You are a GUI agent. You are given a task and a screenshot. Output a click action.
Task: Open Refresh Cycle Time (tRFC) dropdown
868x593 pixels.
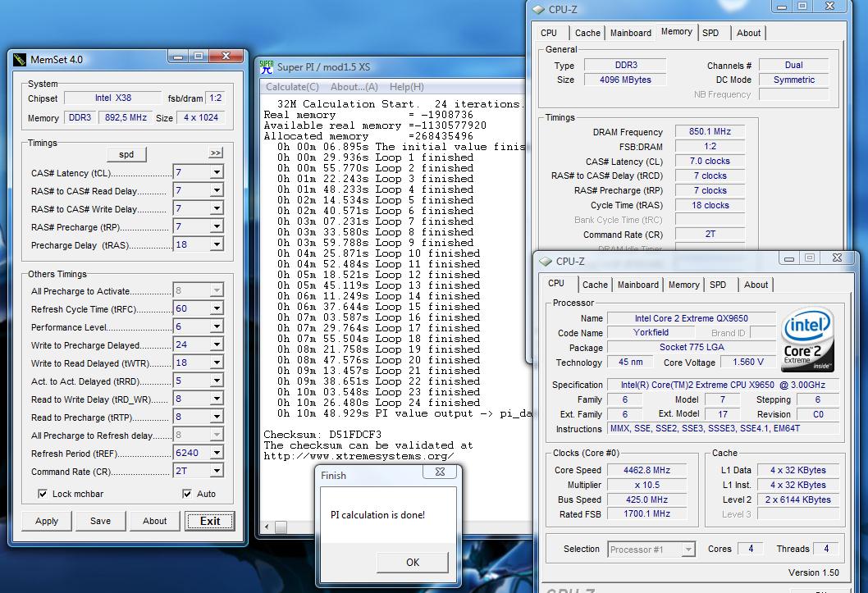[217, 308]
